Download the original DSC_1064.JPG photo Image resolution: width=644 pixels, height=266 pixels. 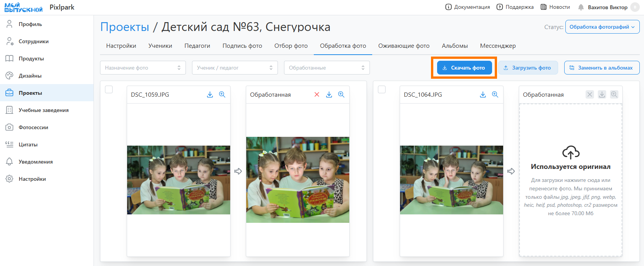483,94
